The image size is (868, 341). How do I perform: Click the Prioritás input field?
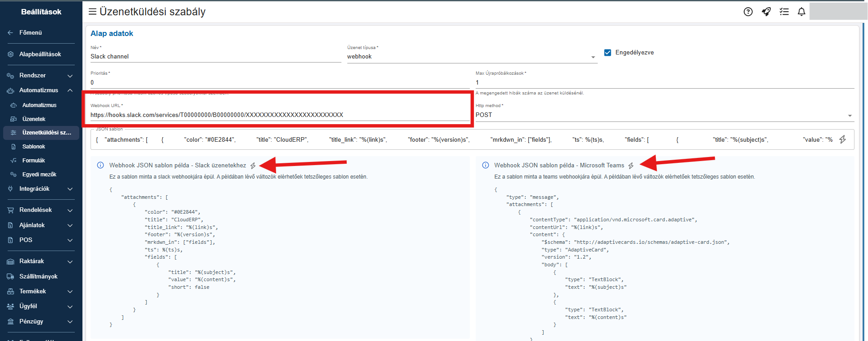[280, 83]
